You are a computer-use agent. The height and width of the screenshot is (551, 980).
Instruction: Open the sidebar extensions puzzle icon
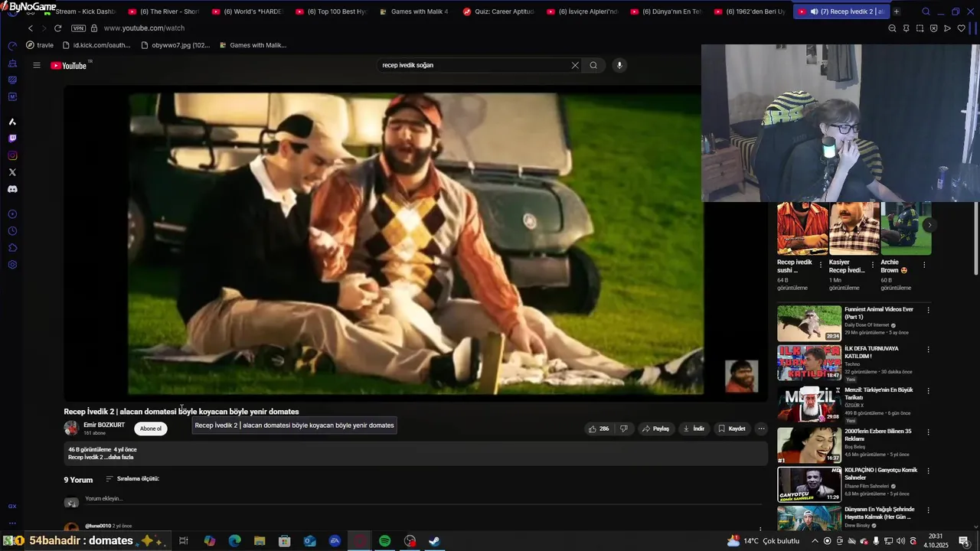tap(12, 248)
